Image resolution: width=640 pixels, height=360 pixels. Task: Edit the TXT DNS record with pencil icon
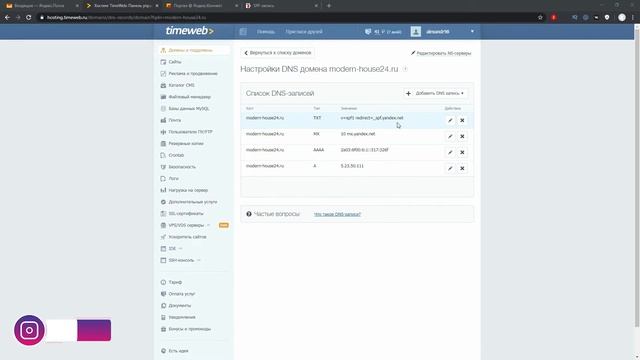[x=450, y=120]
